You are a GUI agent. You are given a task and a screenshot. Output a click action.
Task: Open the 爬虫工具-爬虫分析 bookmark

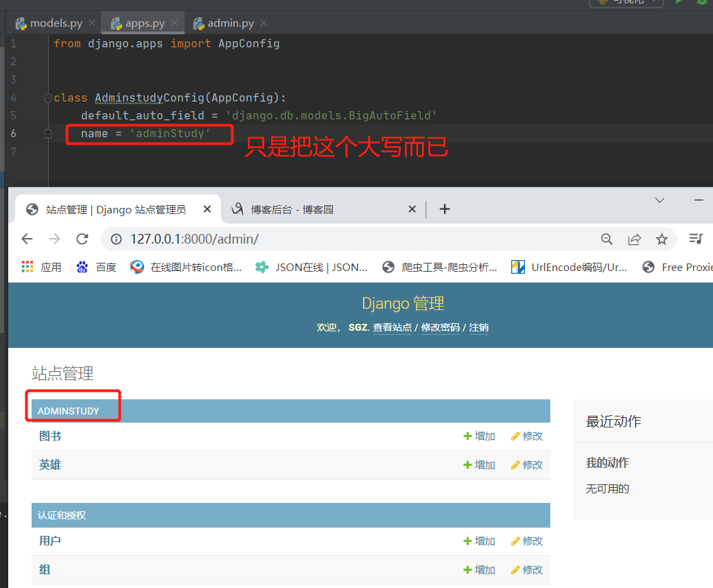[x=440, y=268]
